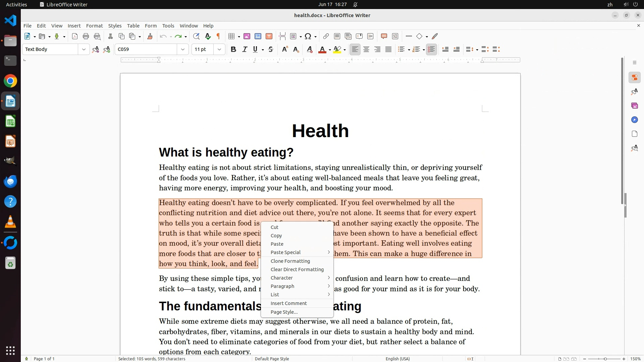The height and width of the screenshot is (362, 644).
Task: Click Page Style... in context menu
Action: (x=284, y=312)
